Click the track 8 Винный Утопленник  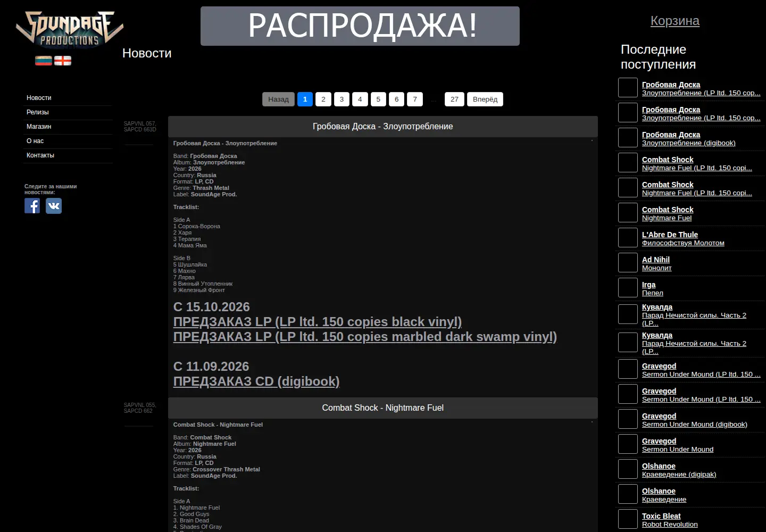[203, 284]
